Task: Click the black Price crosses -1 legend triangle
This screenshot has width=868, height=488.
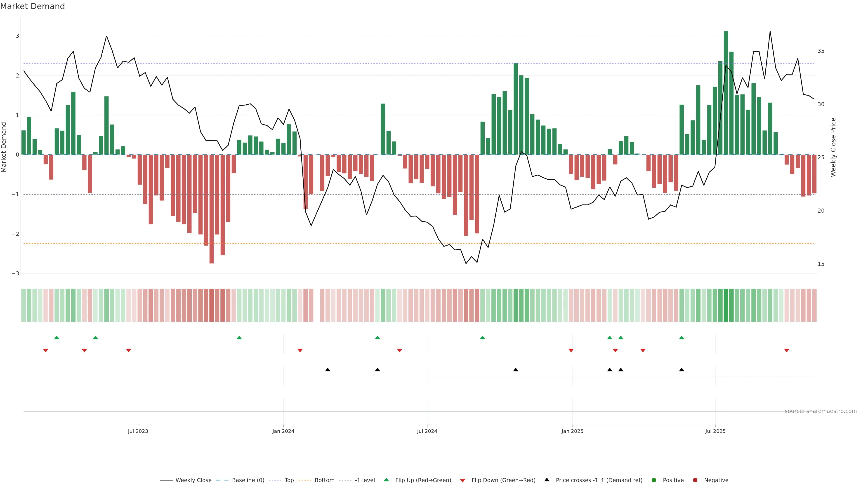Action: tap(547, 480)
